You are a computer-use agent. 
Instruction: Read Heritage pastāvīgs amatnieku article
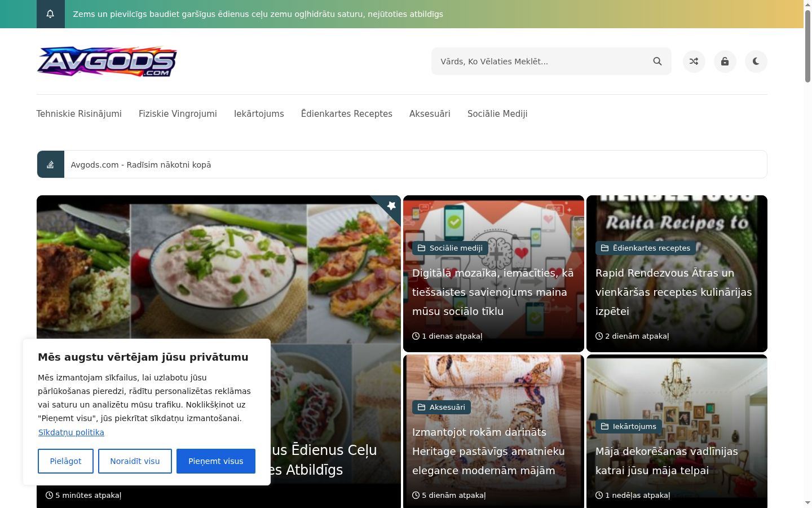pos(488,451)
